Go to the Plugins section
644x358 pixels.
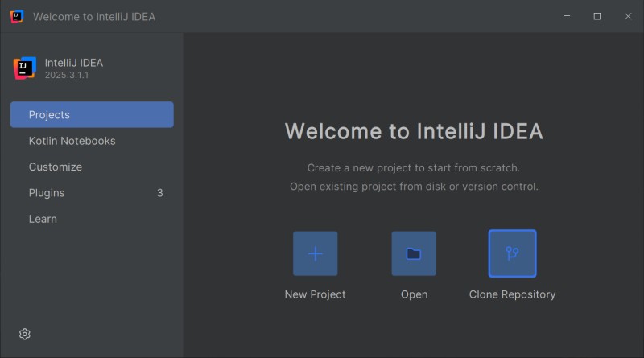(92, 193)
